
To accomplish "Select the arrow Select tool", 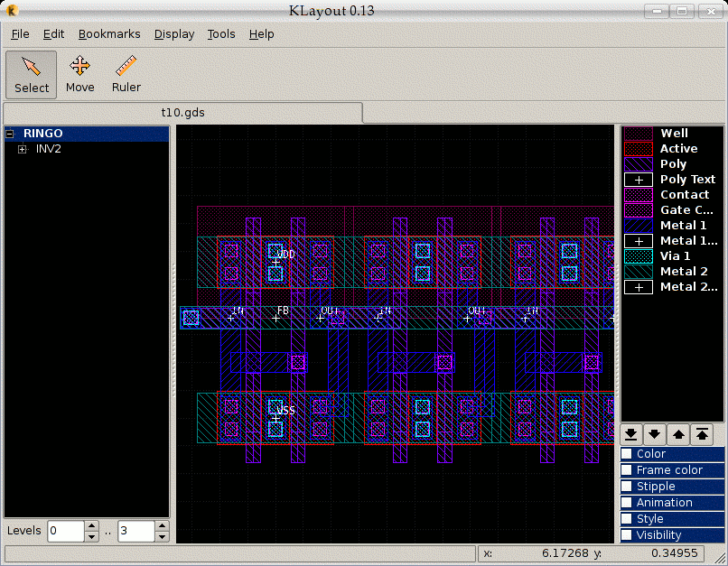I will click(x=32, y=74).
